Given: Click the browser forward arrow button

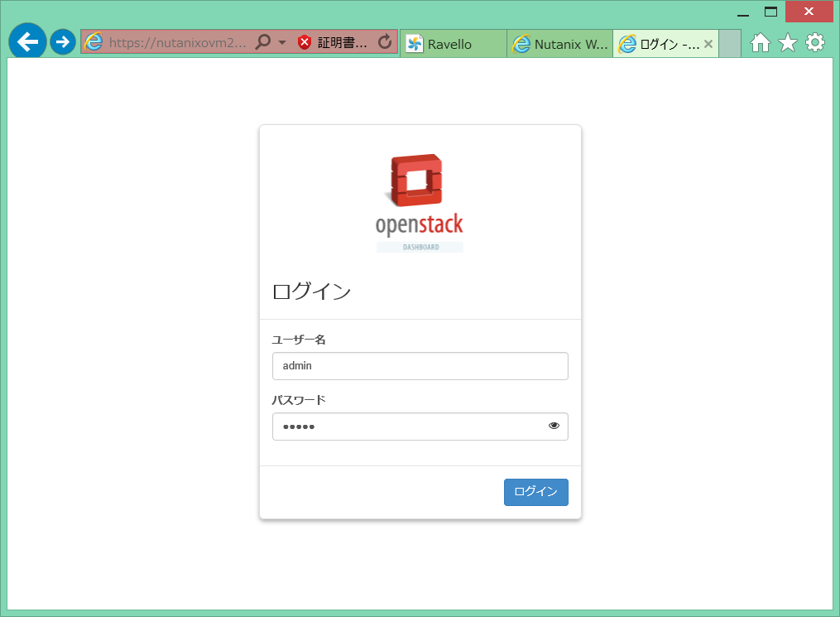Looking at the screenshot, I should click(x=63, y=41).
